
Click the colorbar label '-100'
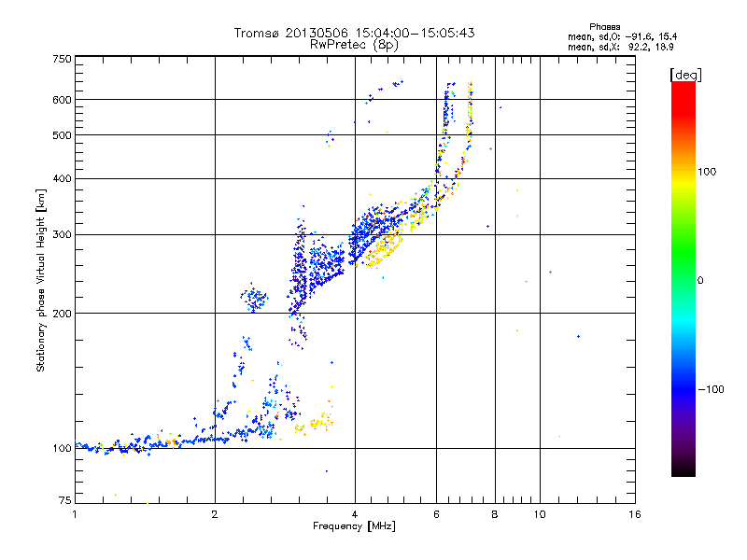click(x=712, y=389)
